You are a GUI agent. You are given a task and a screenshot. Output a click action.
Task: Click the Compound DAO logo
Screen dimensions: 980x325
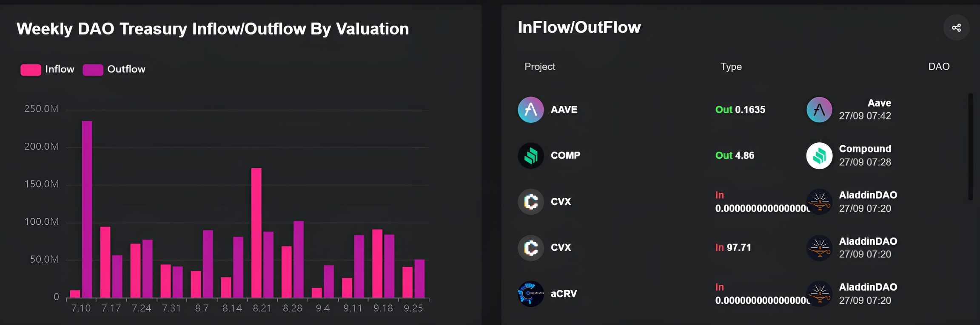coord(819,155)
